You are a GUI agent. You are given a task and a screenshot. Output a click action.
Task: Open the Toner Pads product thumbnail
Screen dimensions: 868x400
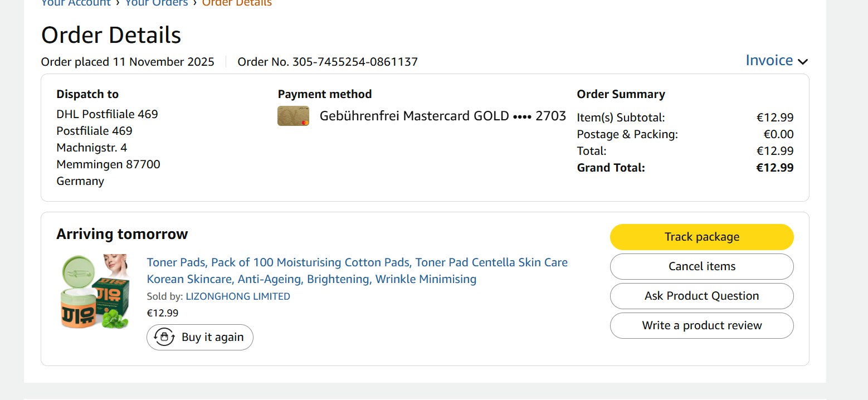(x=95, y=291)
